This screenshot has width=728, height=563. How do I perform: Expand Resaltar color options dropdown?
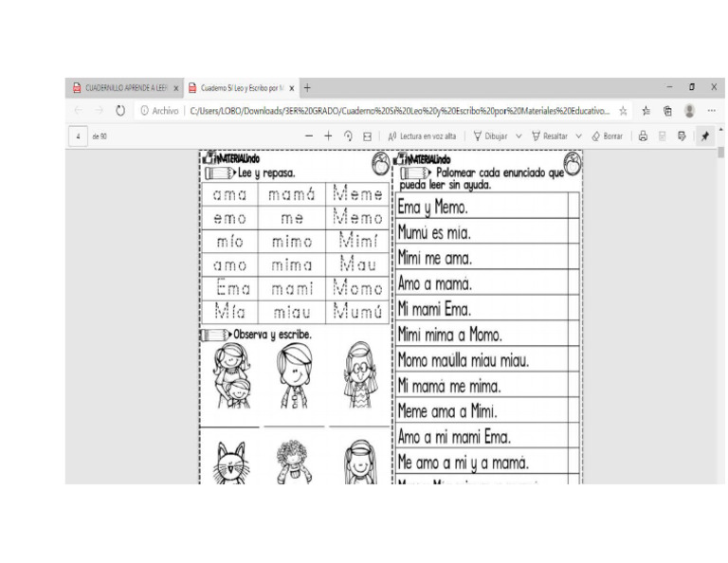click(578, 136)
